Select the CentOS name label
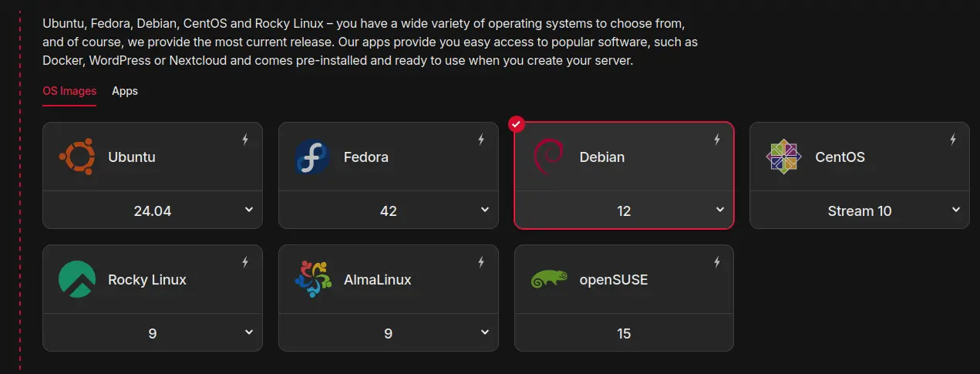Screen dimensions: 980x374 [x=840, y=157]
